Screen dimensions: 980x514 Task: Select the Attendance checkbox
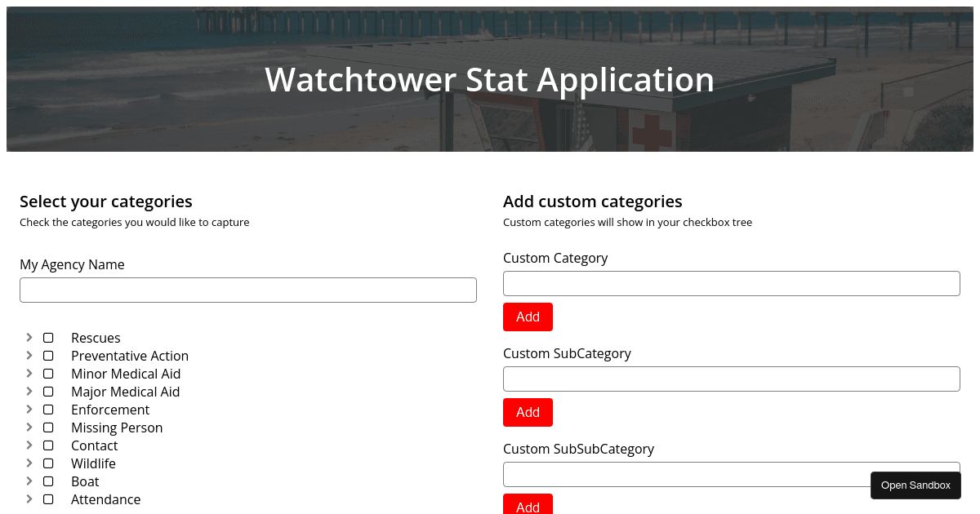pyautogui.click(x=48, y=498)
